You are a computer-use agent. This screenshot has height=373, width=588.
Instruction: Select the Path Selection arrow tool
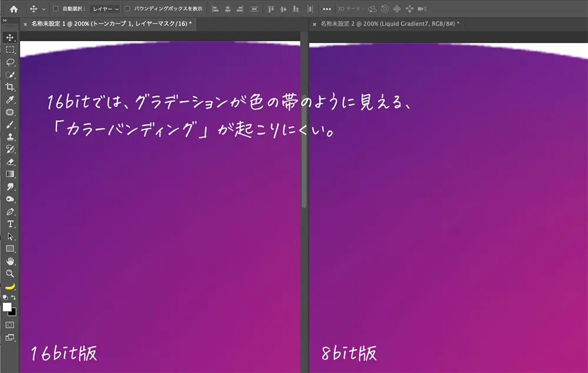coord(10,237)
